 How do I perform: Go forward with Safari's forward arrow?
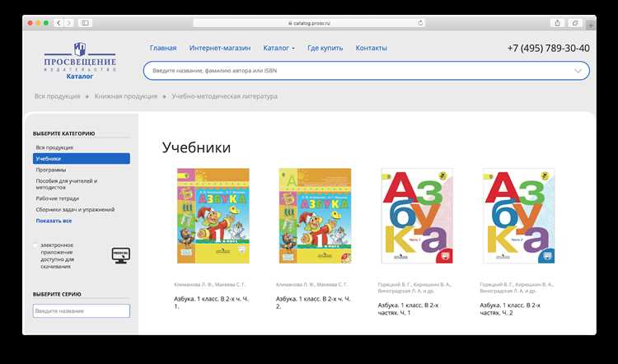tap(68, 23)
